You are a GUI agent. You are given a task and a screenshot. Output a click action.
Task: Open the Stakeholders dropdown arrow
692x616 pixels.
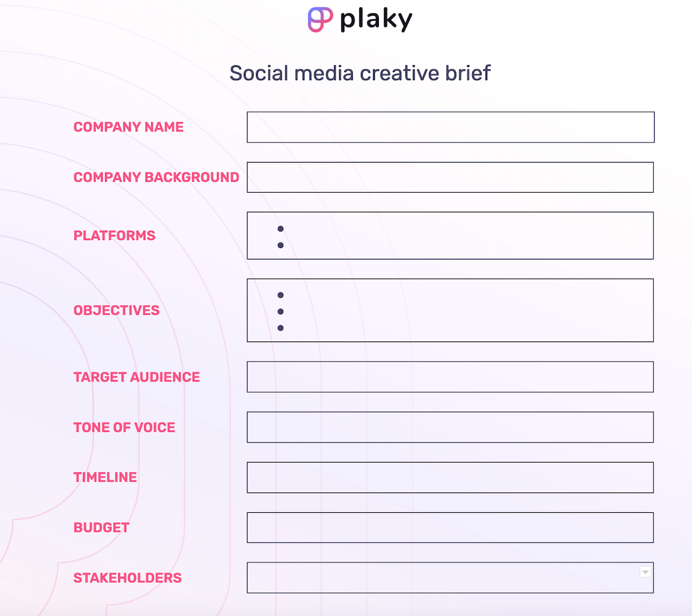[x=645, y=572]
